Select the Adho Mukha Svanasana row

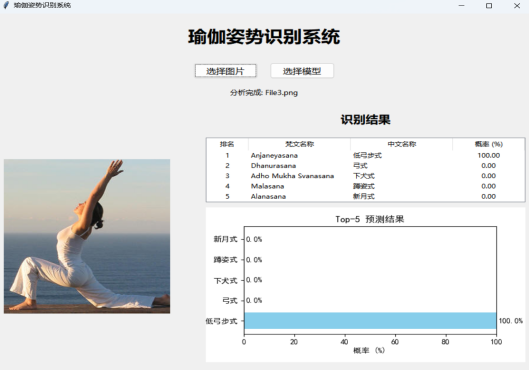(366, 176)
